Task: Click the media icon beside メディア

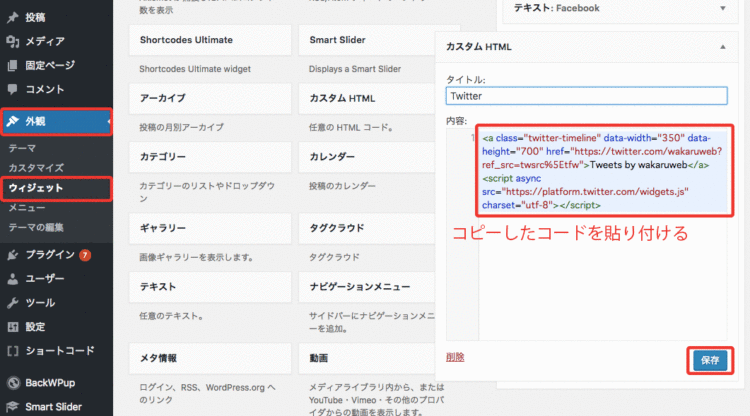Action: (x=12, y=41)
